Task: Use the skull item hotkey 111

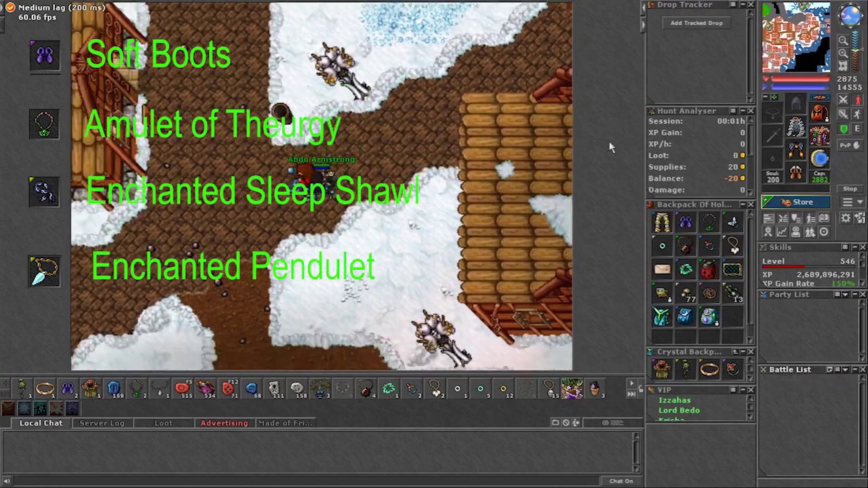Action: [x=274, y=389]
